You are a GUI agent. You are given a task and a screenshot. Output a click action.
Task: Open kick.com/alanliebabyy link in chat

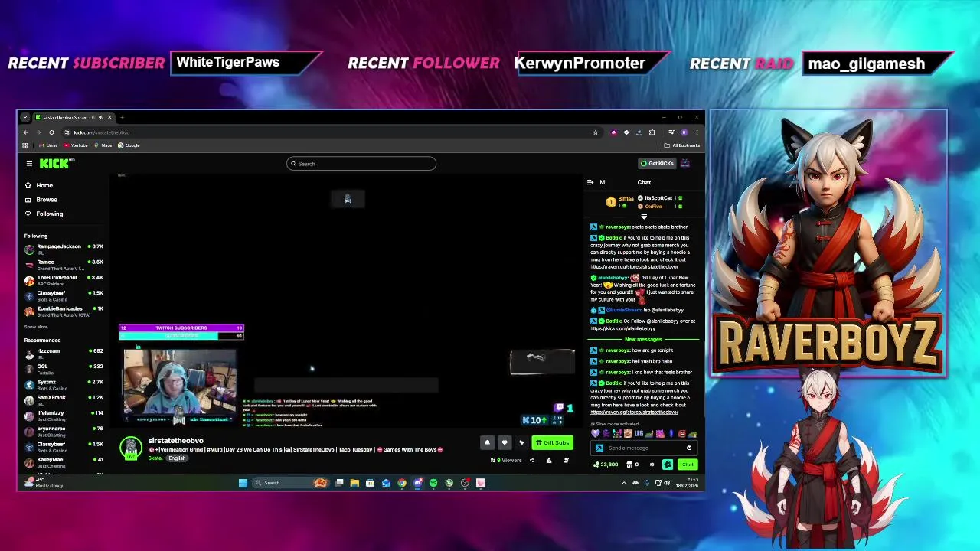[x=622, y=328]
